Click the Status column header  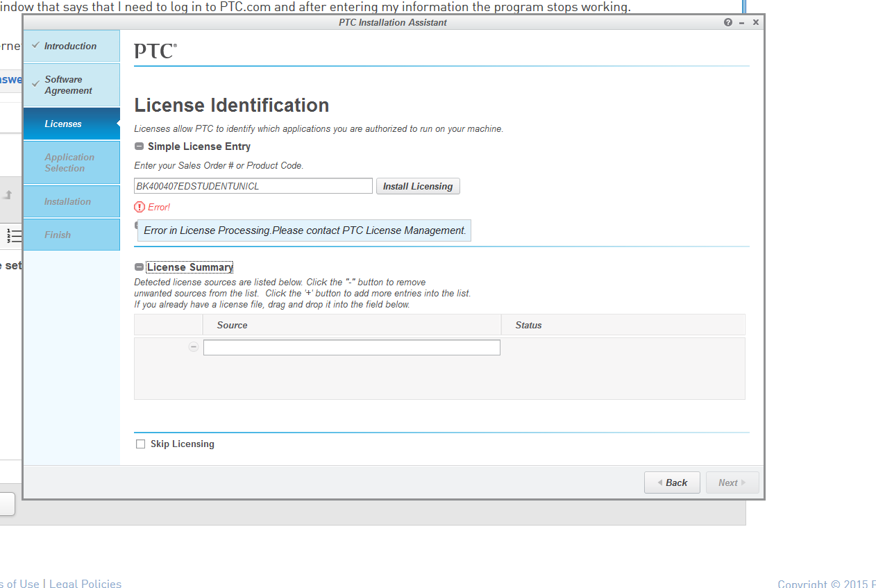coord(623,325)
